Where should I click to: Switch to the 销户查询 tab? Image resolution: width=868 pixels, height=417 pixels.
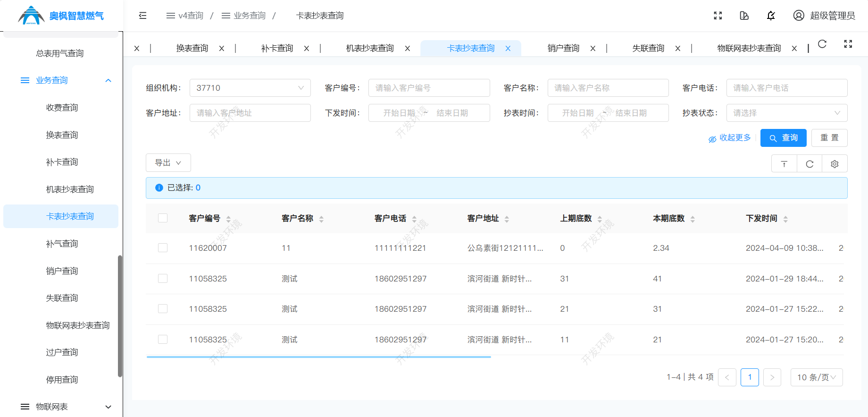point(564,48)
